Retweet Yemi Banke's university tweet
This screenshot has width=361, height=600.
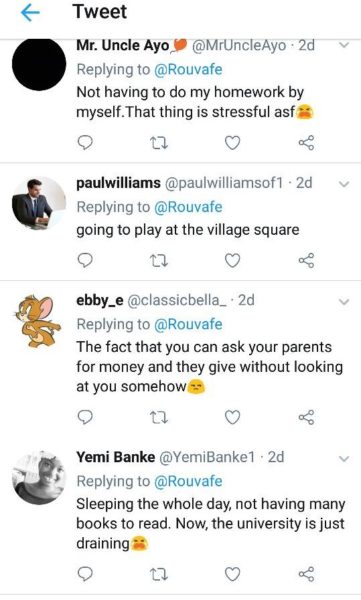(x=158, y=574)
